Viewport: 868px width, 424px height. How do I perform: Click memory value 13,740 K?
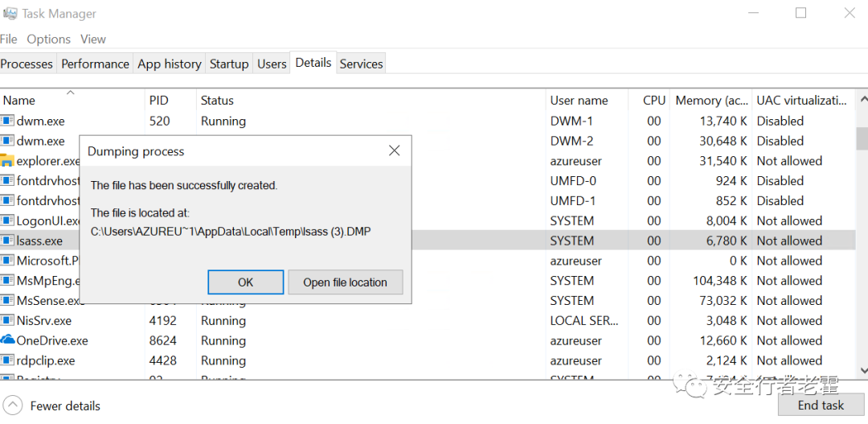[x=723, y=121]
